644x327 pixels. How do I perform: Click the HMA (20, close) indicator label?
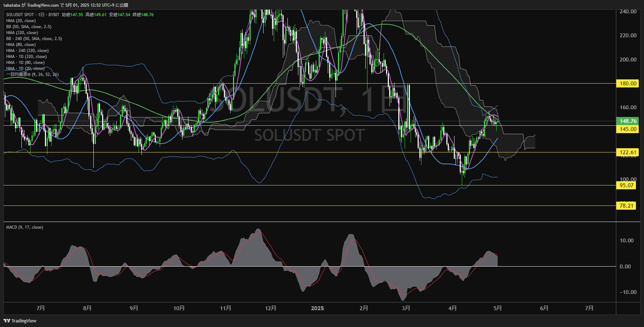(x=21, y=21)
